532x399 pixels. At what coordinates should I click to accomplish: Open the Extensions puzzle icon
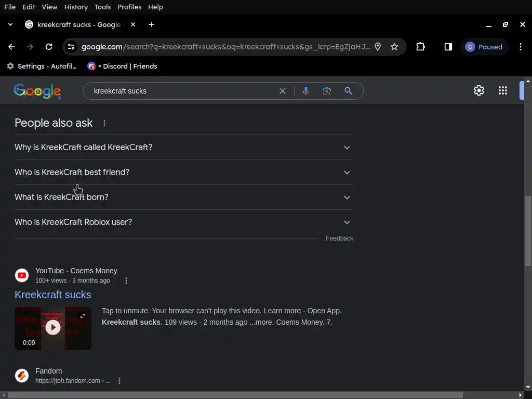coord(421,47)
